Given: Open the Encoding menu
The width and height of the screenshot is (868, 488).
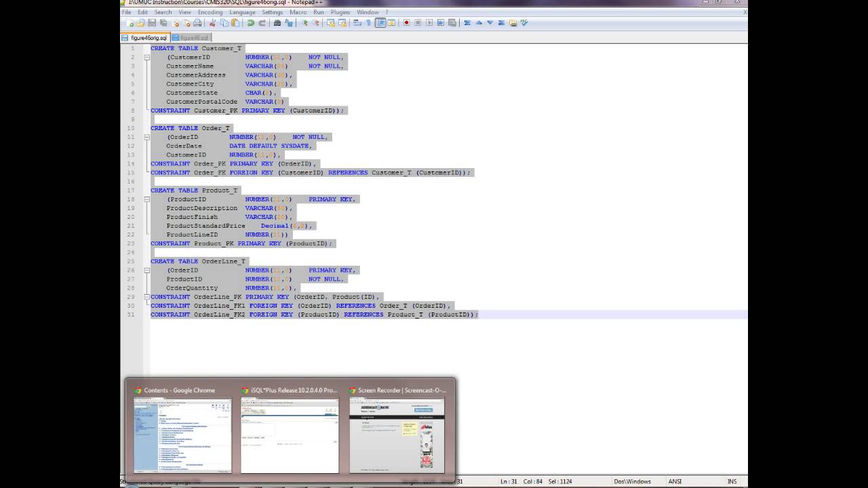Looking at the screenshot, I should click(210, 12).
